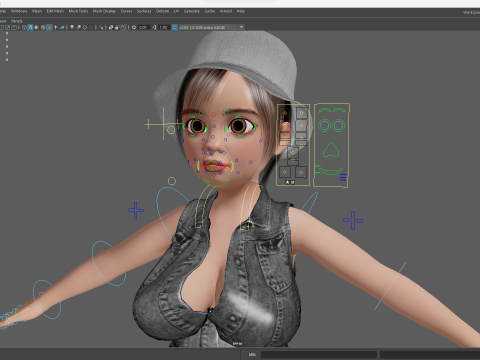Select the yellow crosshair control left of face
The height and width of the screenshot is (360, 480).
[x=163, y=124]
